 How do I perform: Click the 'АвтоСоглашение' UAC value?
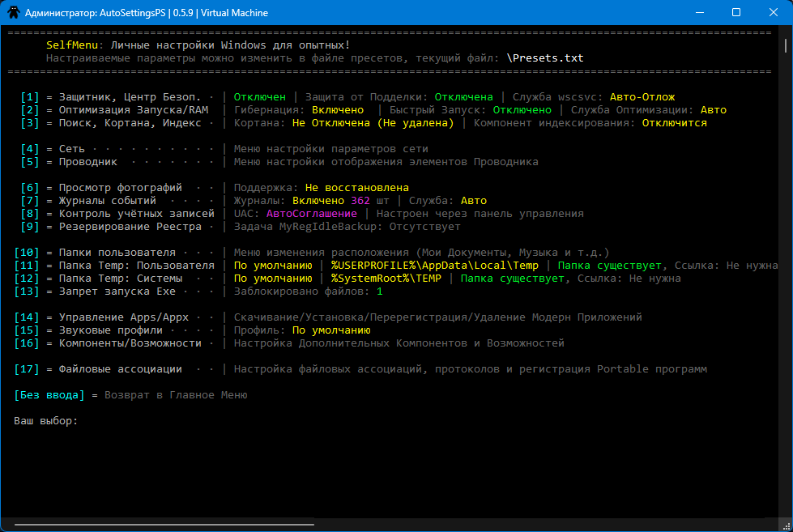coord(312,214)
